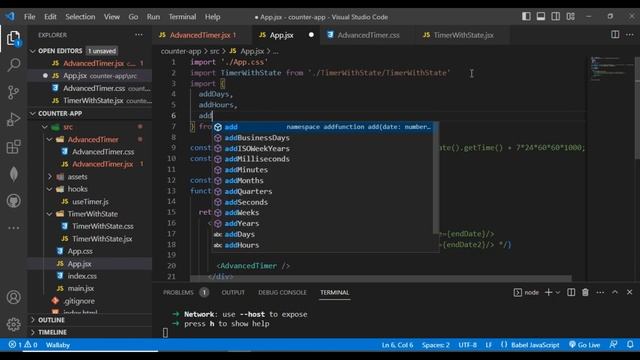Open the Selection menu
The width and height of the screenshot is (640, 360).
click(x=80, y=17)
